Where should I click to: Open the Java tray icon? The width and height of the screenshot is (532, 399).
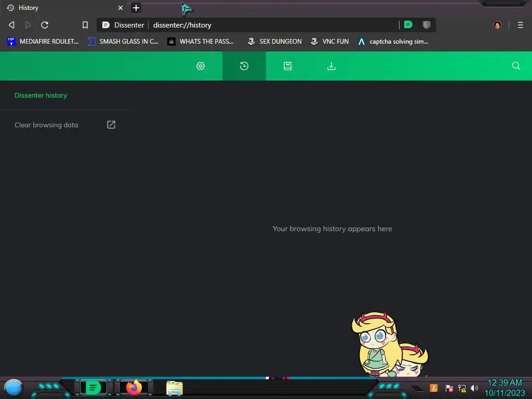(434, 388)
